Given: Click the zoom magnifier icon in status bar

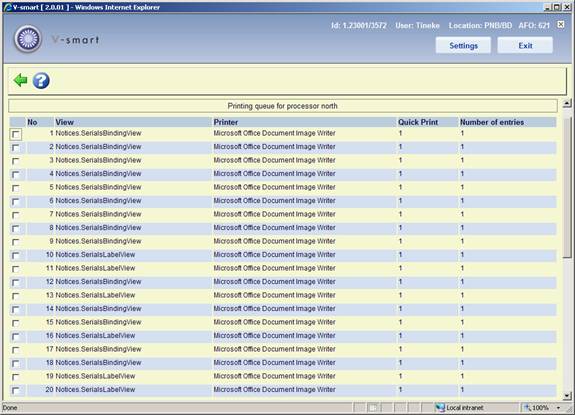Looking at the screenshot, I should [x=527, y=408].
